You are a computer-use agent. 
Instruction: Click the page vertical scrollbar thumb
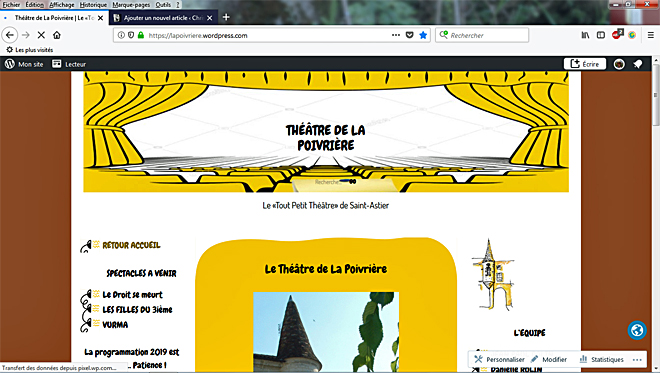click(x=656, y=94)
